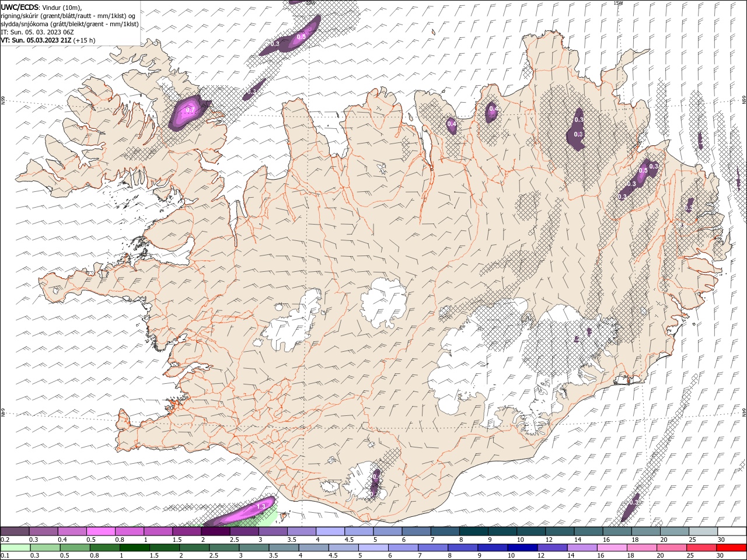Viewport: 747px width, 560px height.
Task: Select lower legend light pink swatch at 16
Action: tap(612, 548)
